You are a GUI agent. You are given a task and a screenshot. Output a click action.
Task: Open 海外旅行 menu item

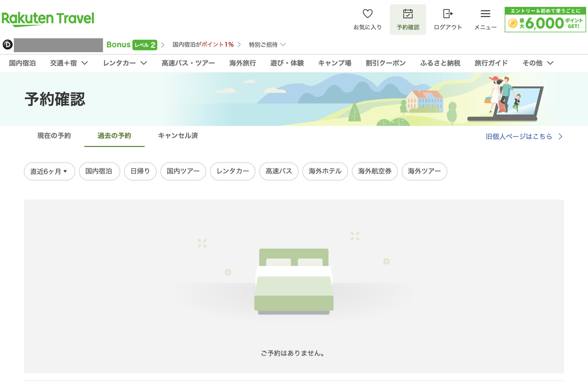tap(243, 63)
